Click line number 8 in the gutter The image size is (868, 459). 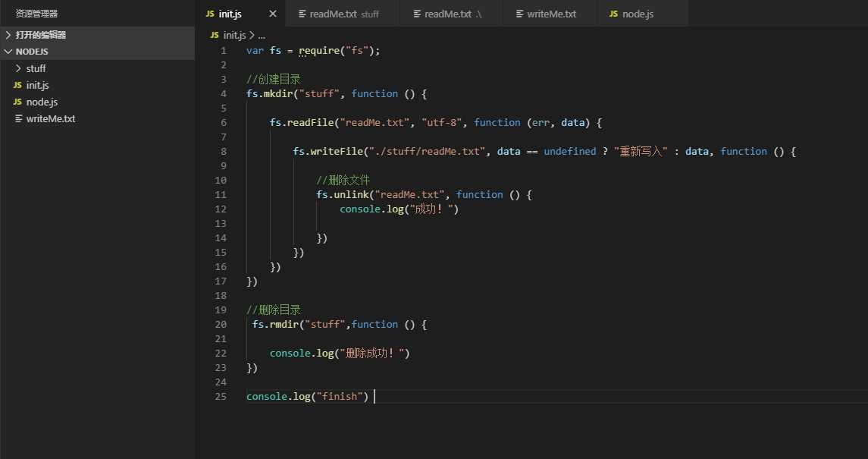click(x=223, y=151)
